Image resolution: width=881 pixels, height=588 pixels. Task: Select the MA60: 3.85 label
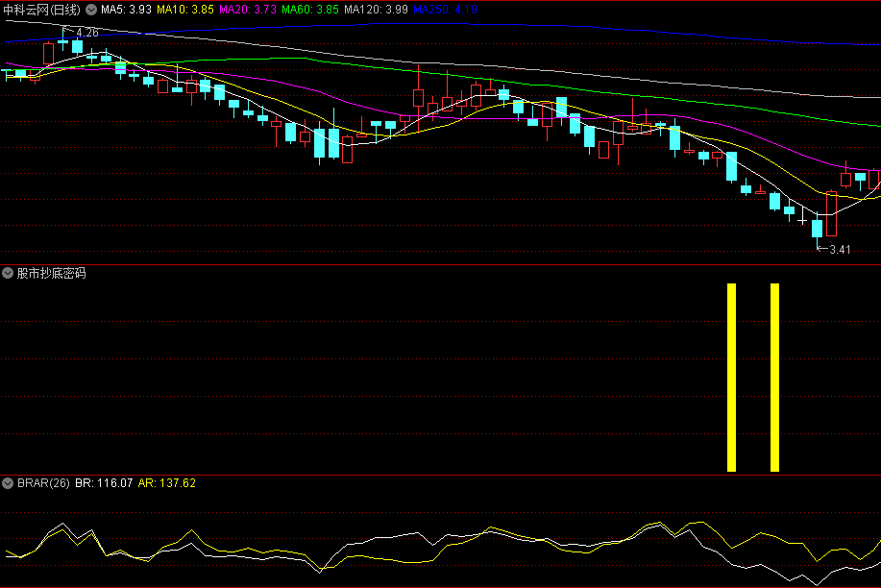click(x=310, y=10)
